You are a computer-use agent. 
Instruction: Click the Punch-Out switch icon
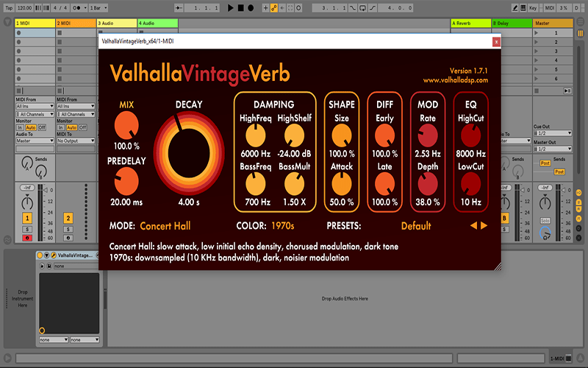(x=373, y=7)
